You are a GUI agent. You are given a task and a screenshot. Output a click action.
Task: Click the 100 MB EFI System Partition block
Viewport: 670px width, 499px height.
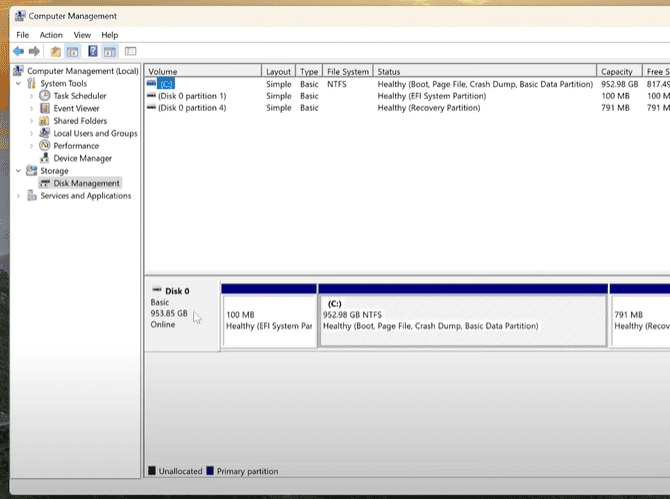268,320
